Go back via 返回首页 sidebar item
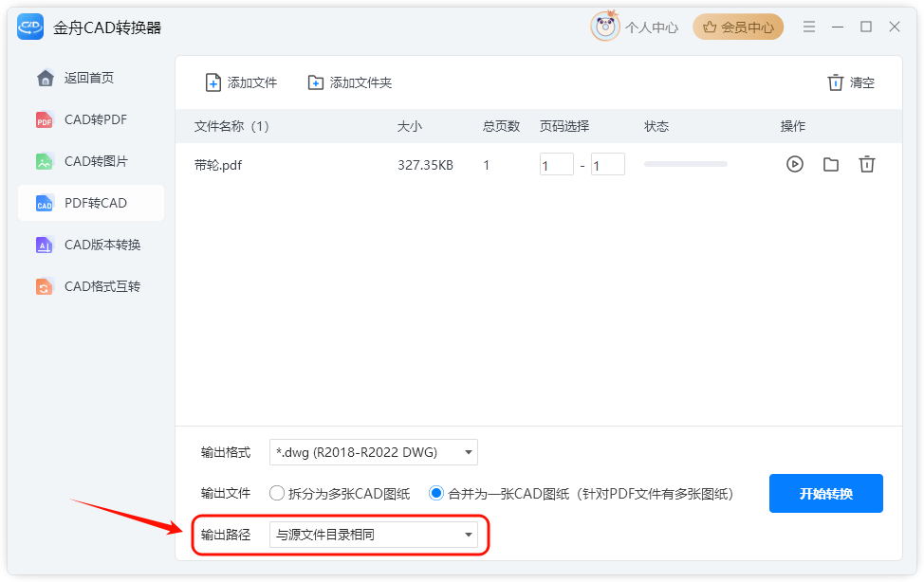Image resolution: width=924 pixels, height=582 pixels. pyautogui.click(x=91, y=78)
